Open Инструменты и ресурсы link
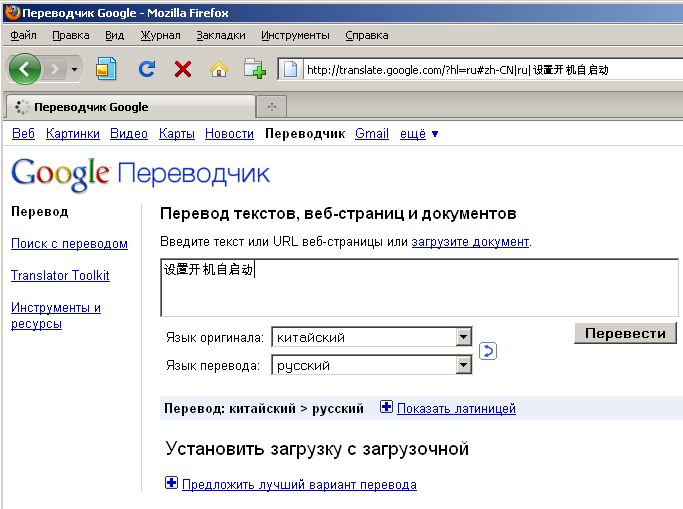Viewport: 683px width, 509px height. click(56, 315)
